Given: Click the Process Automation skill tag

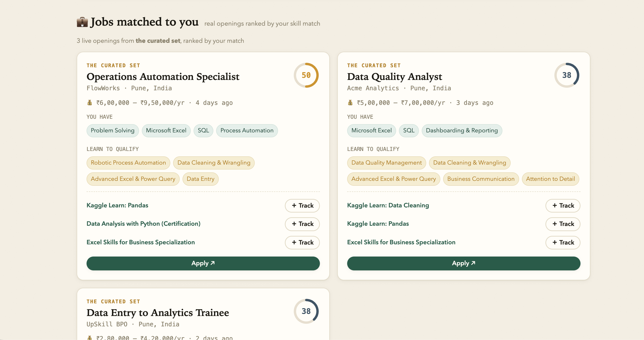Looking at the screenshot, I should coord(247,130).
